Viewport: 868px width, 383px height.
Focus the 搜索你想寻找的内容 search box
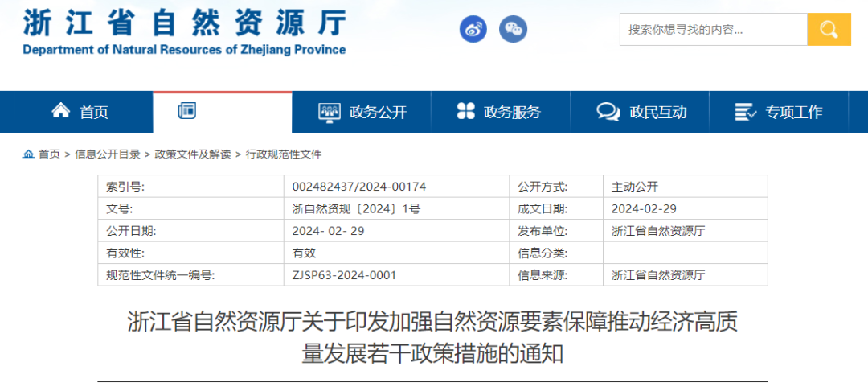(x=713, y=30)
